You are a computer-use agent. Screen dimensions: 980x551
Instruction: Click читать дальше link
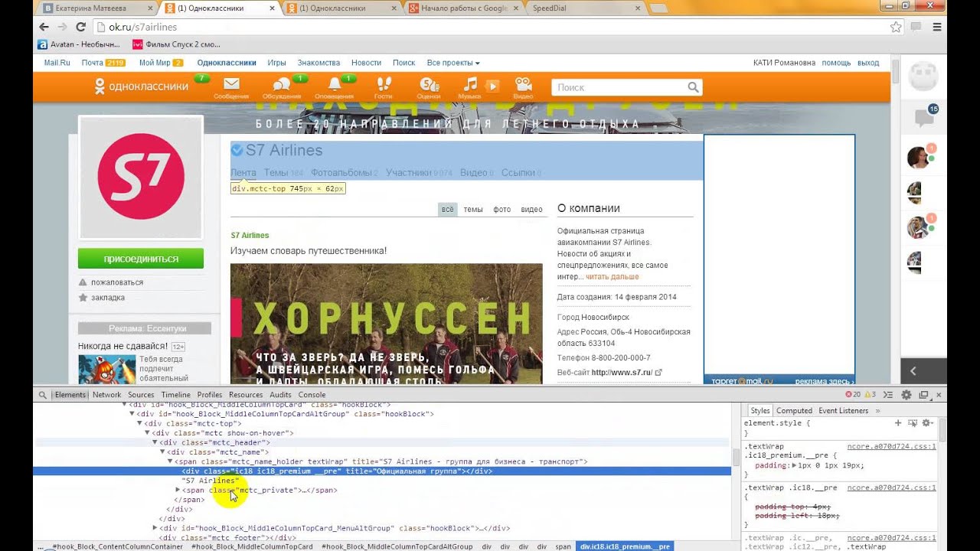click(x=612, y=277)
